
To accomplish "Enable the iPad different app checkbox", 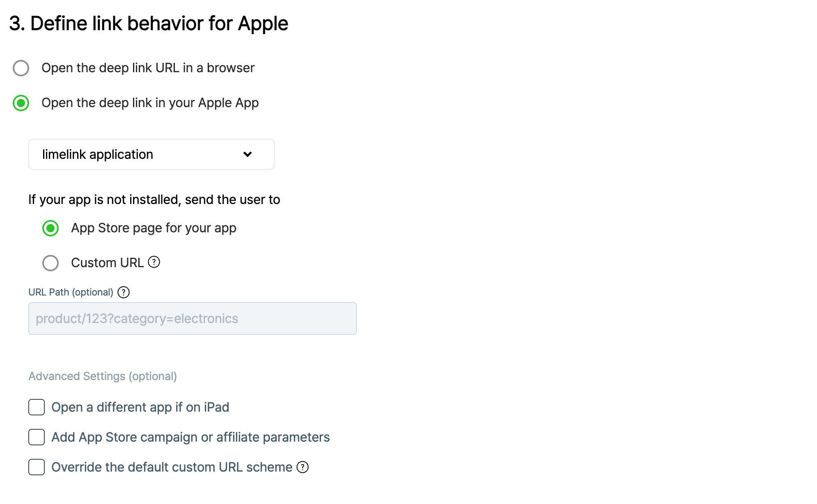I will [37, 407].
